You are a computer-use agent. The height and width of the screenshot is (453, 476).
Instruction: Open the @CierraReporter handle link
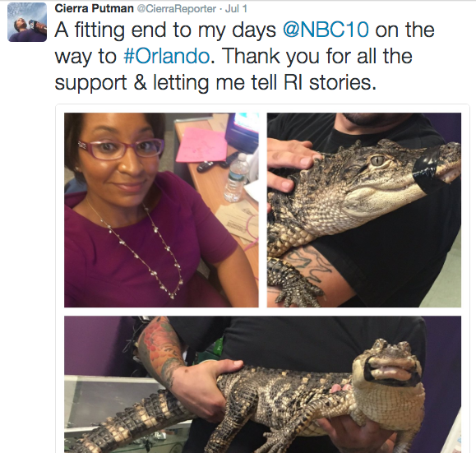click(177, 9)
